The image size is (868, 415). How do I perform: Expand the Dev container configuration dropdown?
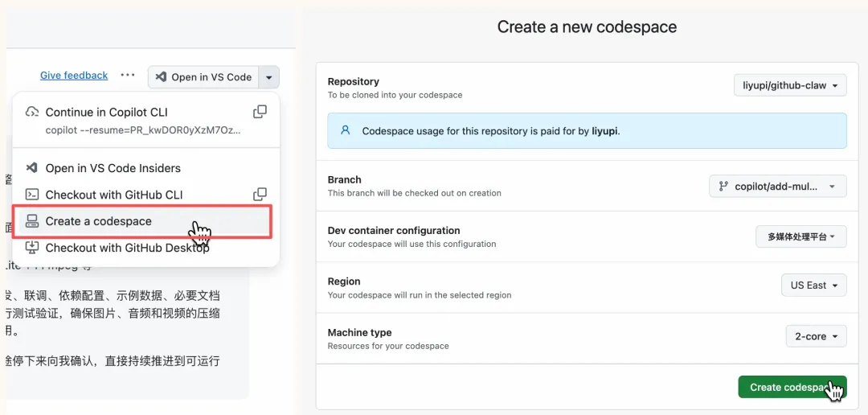(800, 236)
